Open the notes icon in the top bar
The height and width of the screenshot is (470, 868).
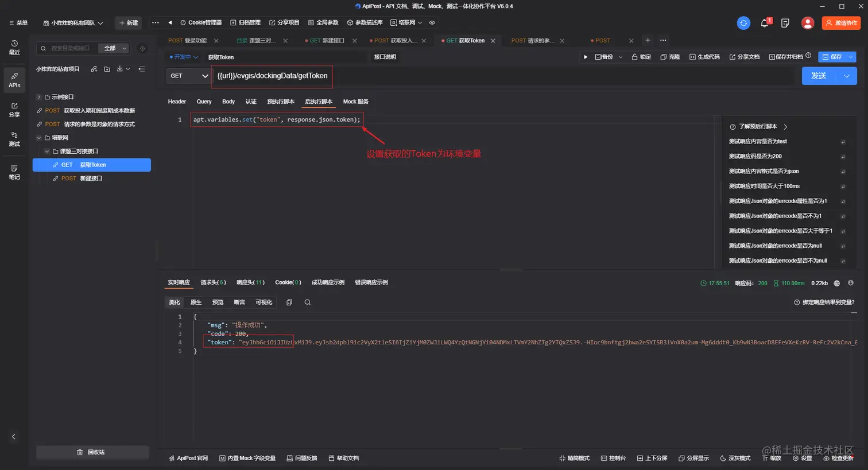[x=785, y=23]
